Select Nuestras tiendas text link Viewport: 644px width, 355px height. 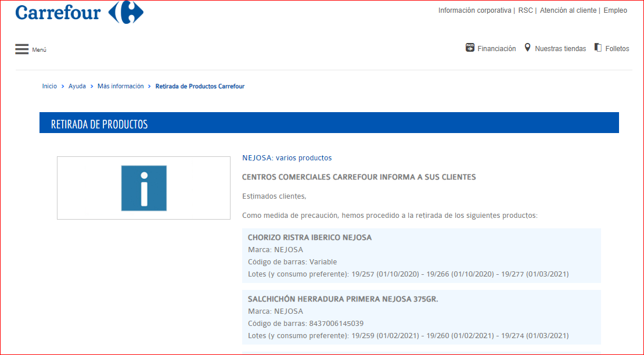(x=560, y=49)
